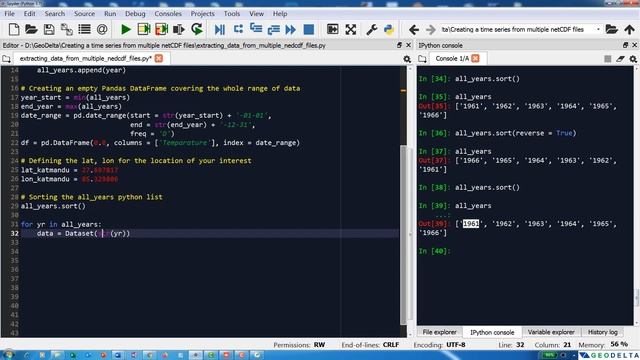Switch to the File explorer tab

tap(439, 332)
